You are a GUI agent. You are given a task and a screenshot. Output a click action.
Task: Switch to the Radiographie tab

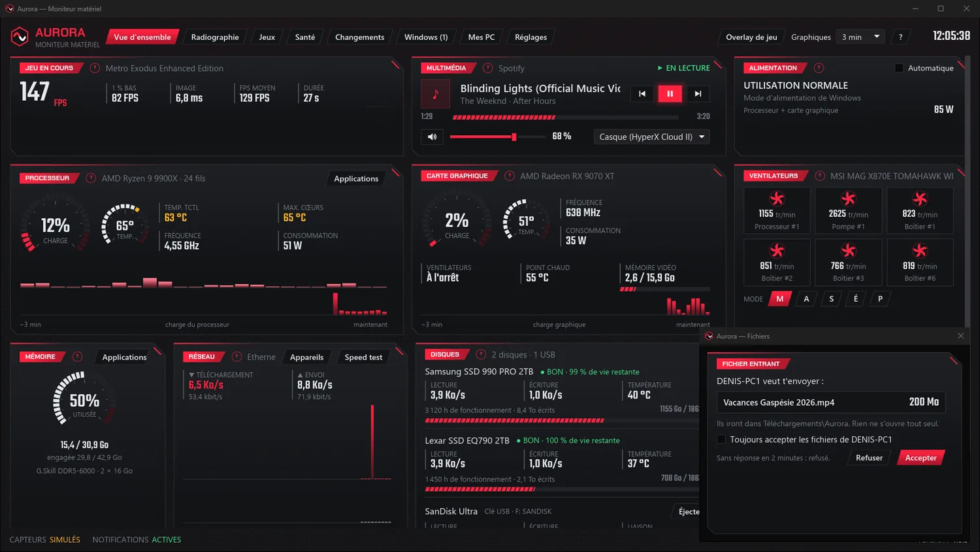[x=215, y=37]
